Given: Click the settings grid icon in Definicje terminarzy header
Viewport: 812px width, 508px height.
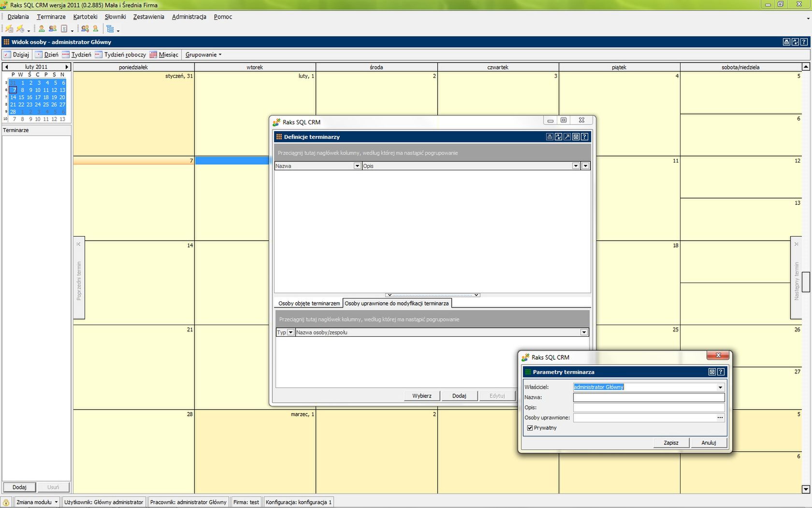Looking at the screenshot, I should click(x=576, y=137).
